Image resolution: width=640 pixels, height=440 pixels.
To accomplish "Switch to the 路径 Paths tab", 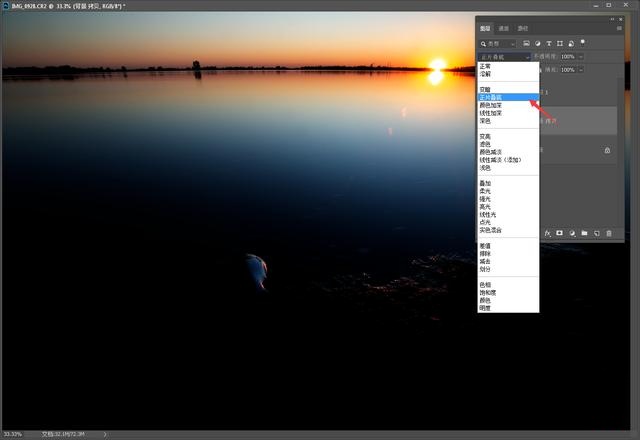I will tap(522, 28).
